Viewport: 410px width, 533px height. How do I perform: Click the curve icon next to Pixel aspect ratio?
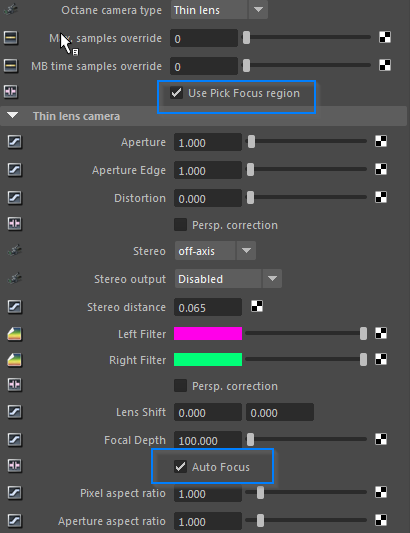coord(15,493)
